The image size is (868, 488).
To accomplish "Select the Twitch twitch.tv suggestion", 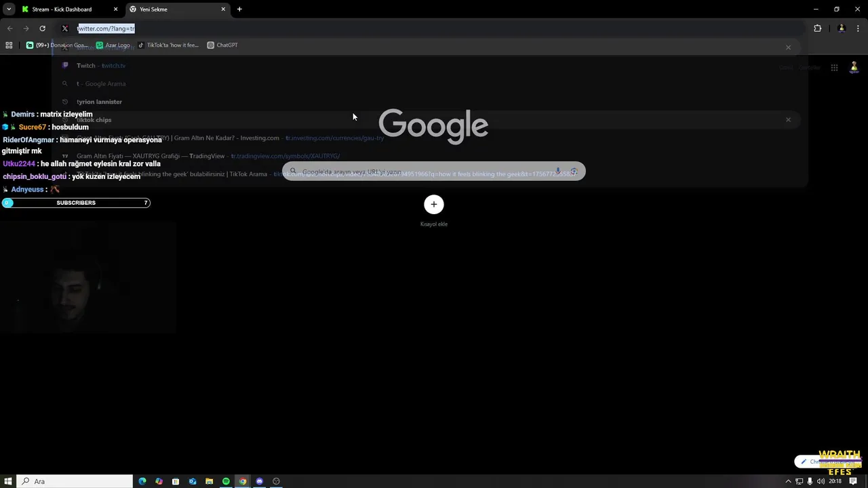I will [x=430, y=66].
